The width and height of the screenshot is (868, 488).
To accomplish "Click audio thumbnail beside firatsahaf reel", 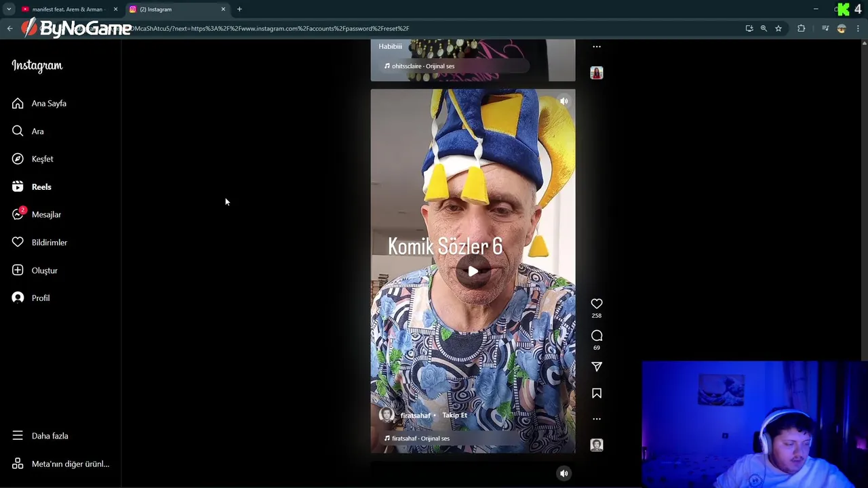I will point(597,445).
